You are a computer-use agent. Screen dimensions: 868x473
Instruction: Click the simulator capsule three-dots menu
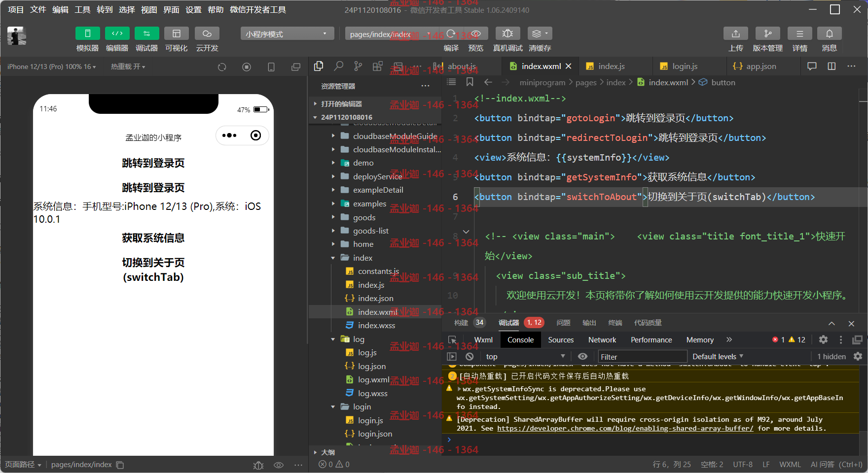point(229,135)
